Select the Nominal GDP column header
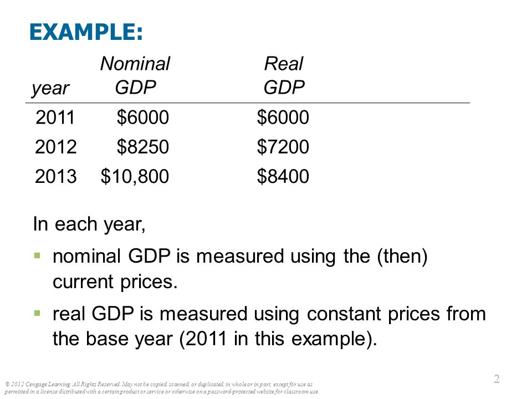 tap(135, 75)
